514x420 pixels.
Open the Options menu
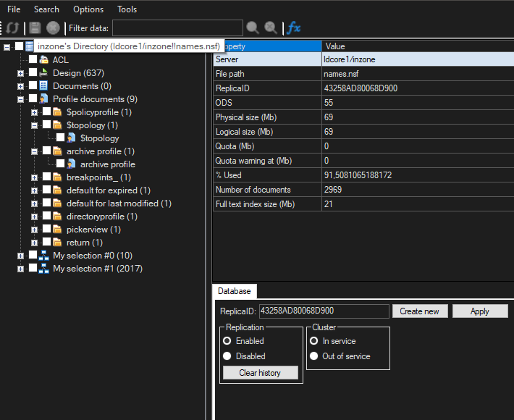(88, 9)
